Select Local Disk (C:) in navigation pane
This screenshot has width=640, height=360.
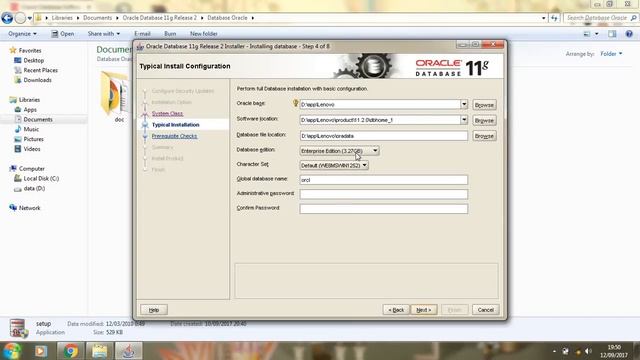point(41,178)
